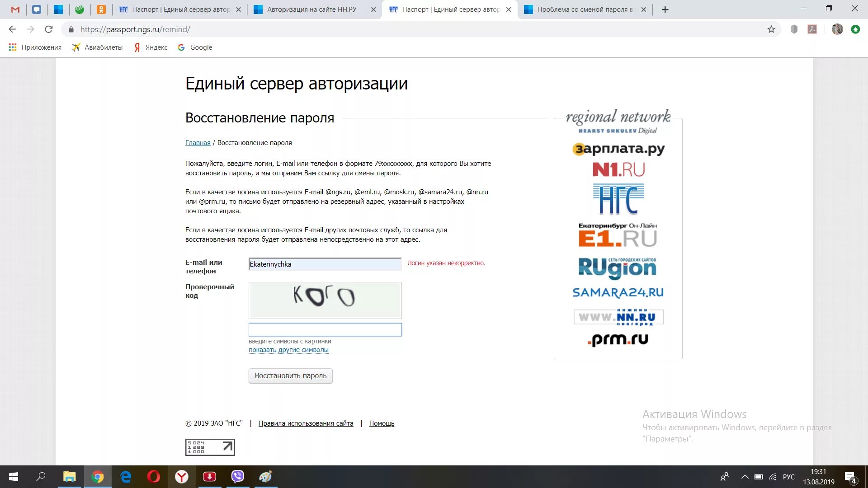Open Viber from the taskbar
The width and height of the screenshot is (868, 488).
click(x=237, y=477)
